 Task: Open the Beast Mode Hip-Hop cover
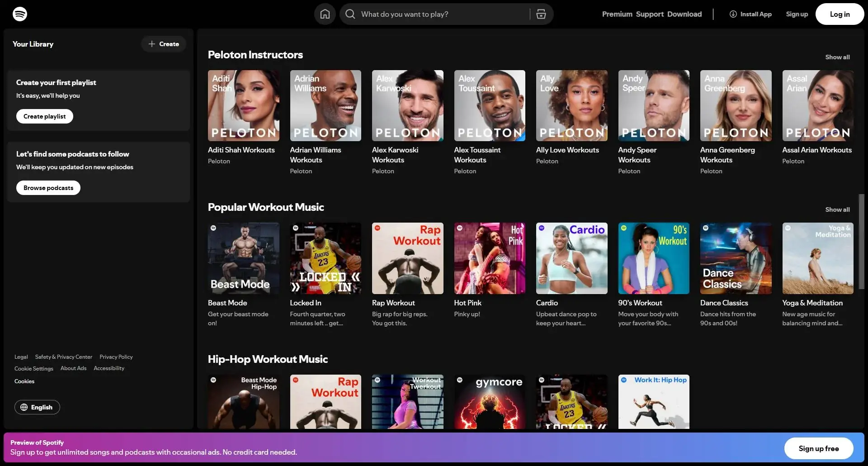(244, 402)
